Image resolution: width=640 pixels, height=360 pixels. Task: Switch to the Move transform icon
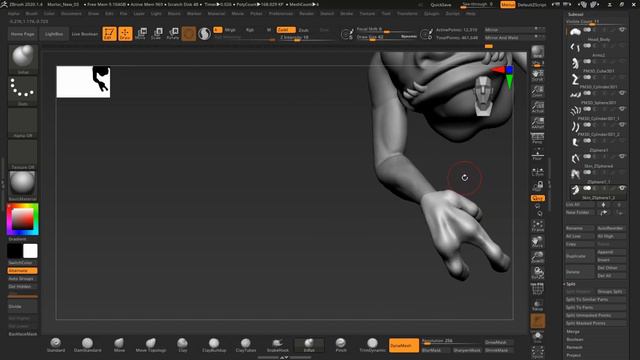click(x=141, y=33)
